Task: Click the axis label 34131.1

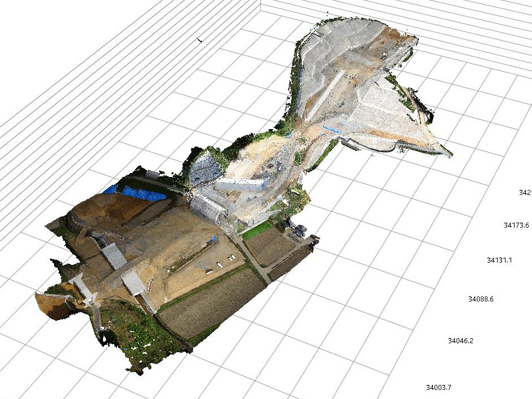Action: click(499, 260)
